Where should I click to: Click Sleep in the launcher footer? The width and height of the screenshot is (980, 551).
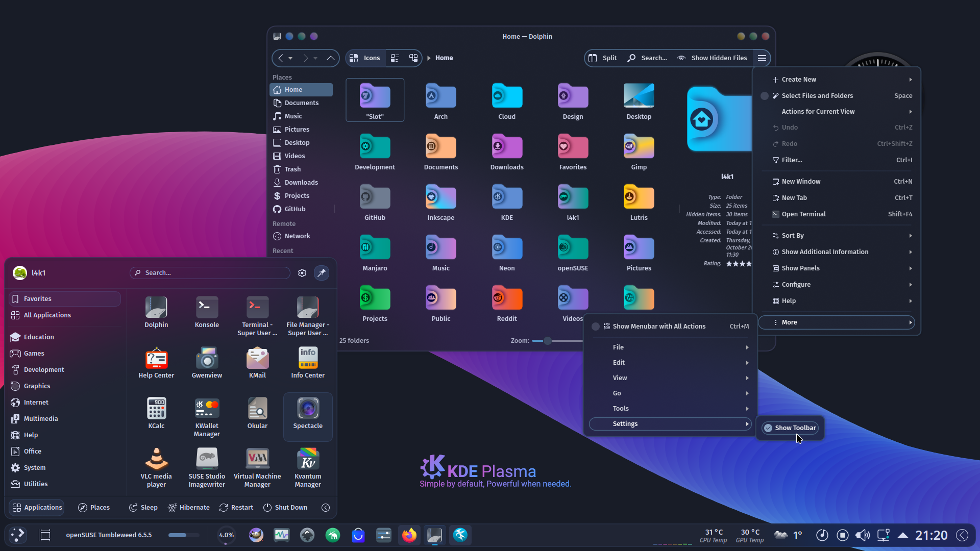coord(143,508)
